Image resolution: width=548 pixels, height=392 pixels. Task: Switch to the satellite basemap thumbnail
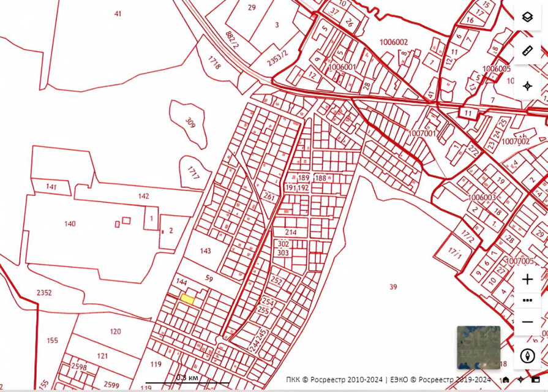[478, 347]
